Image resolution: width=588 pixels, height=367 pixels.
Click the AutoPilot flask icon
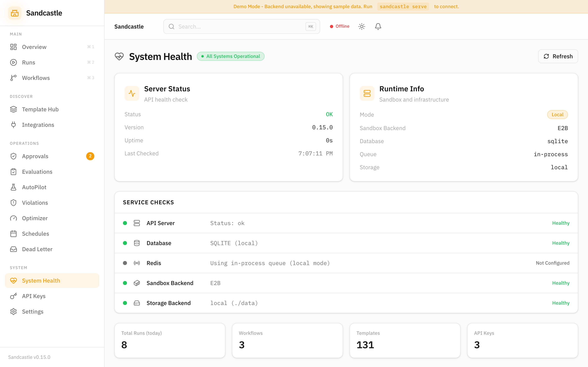13,187
